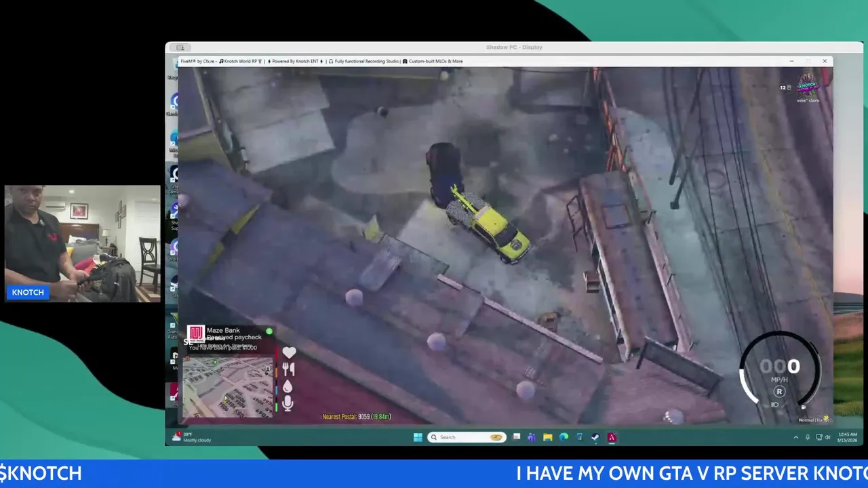The image size is (868, 488).
Task: Open the weather widget showing Mostly cloudy
Action: pyautogui.click(x=192, y=437)
